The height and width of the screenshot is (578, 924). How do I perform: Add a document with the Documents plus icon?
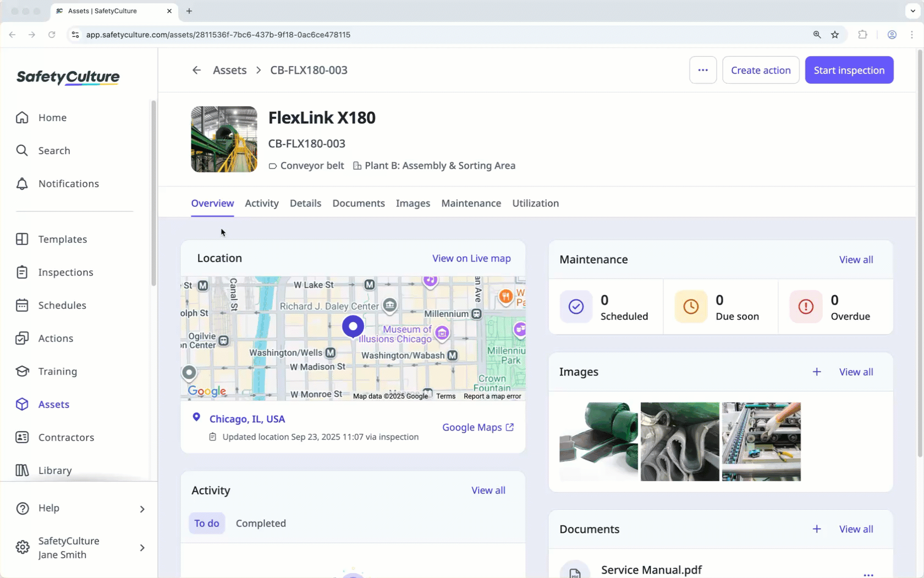pos(817,529)
